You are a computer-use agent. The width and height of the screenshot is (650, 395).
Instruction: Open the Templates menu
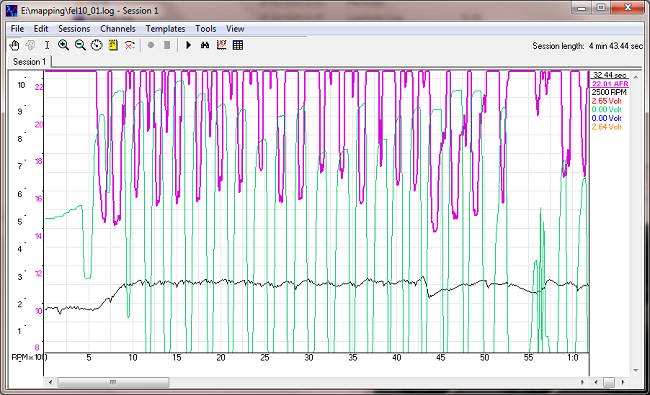165,29
